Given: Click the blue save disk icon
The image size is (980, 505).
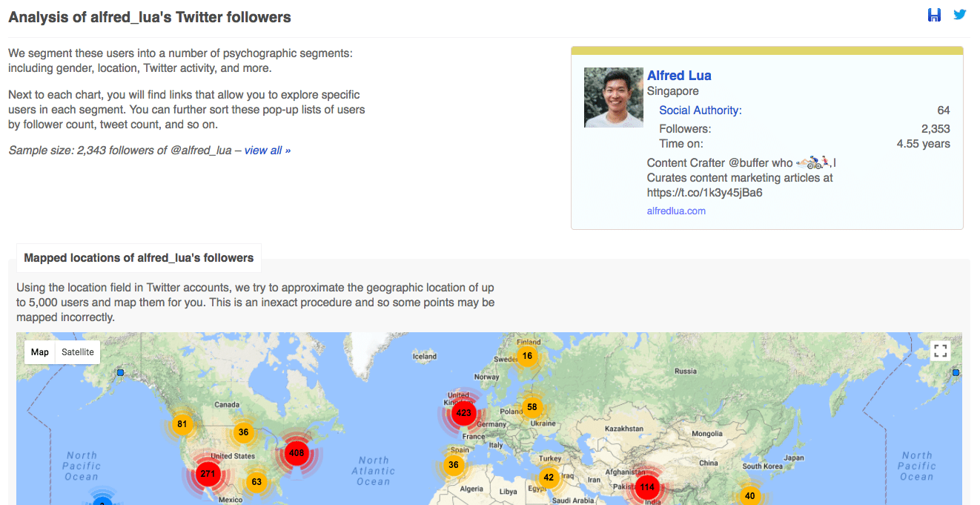Looking at the screenshot, I should pos(935,15).
